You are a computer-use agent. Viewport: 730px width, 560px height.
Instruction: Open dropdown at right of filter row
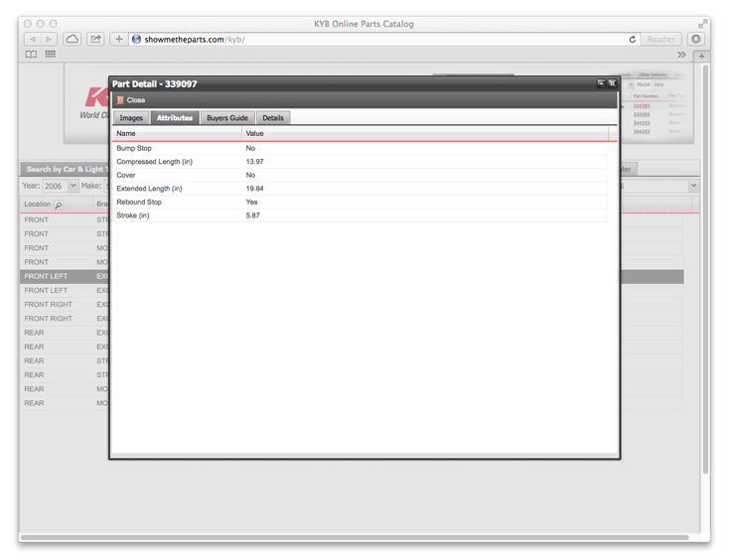693,187
